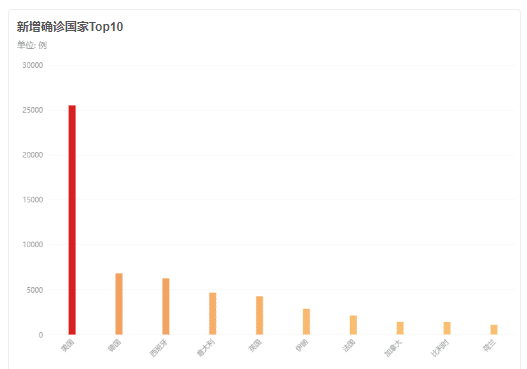Viewport: 527px width, 369px height.
Task: Click the 西班牙 x-axis label
Action: pyautogui.click(x=158, y=348)
